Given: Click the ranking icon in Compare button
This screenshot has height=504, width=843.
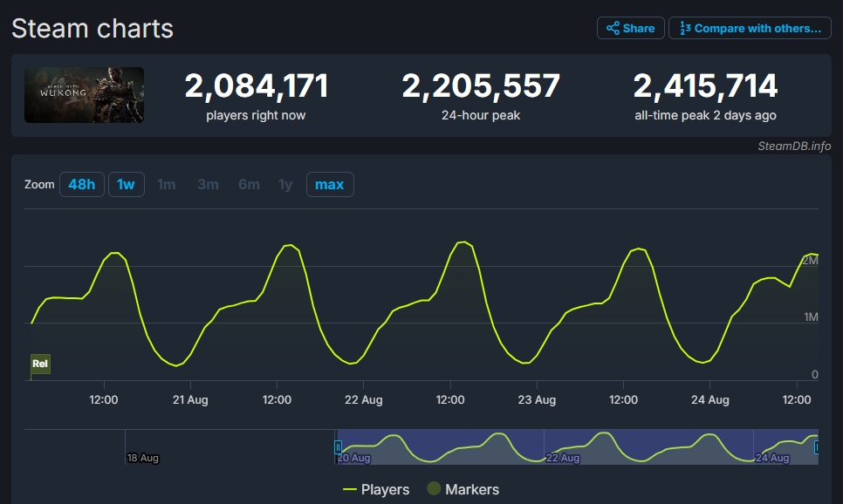Looking at the screenshot, I should (x=685, y=28).
